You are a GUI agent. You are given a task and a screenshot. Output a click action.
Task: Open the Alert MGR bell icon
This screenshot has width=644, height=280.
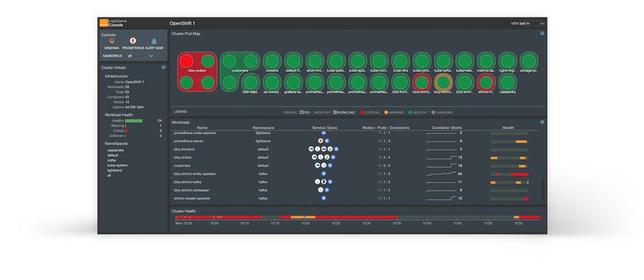pos(154,41)
